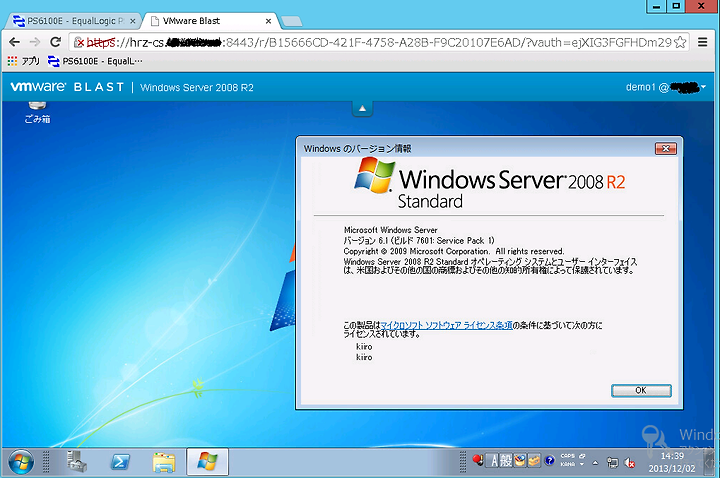Click the IME conversion mode '般' icon
The width and height of the screenshot is (720, 478).
click(x=506, y=461)
